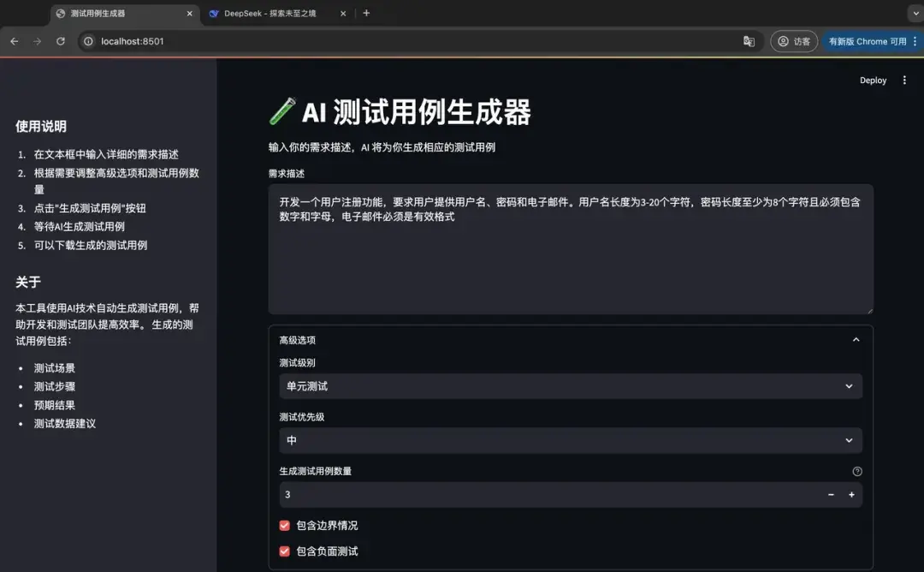Click the browser back arrow icon
924x572 pixels.
[x=14, y=40]
